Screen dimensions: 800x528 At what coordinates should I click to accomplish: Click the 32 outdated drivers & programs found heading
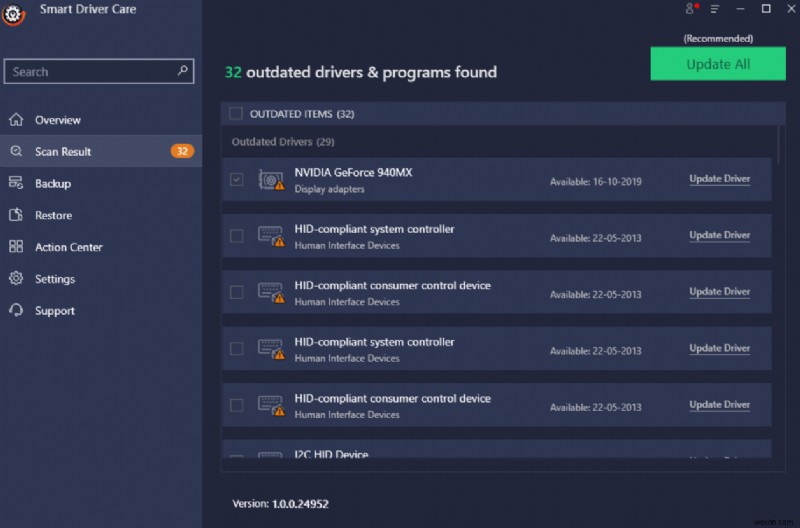click(x=361, y=72)
